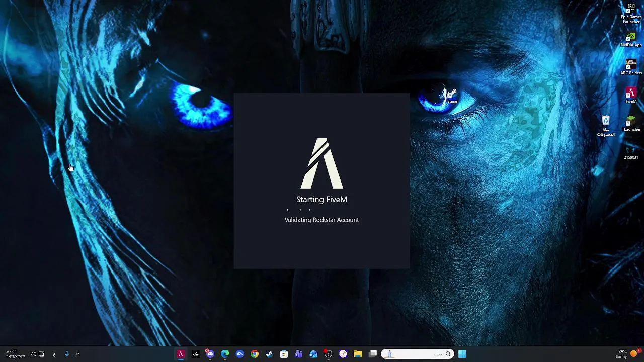Open Task View from the taskbar

tap(373, 354)
